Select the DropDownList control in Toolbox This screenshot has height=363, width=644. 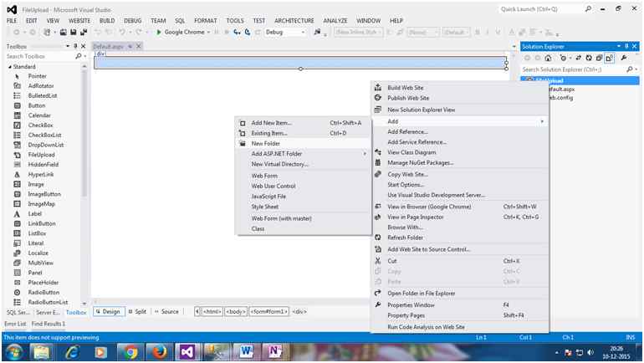click(x=45, y=145)
